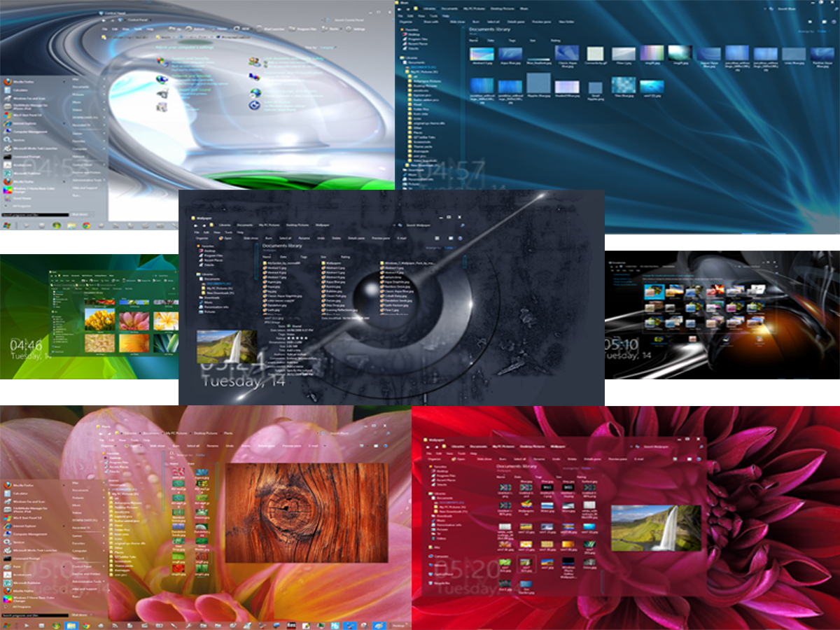This screenshot has height=630, width=840.
Task: Click wood knot preview image in pink-theme window
Action: tap(307, 512)
